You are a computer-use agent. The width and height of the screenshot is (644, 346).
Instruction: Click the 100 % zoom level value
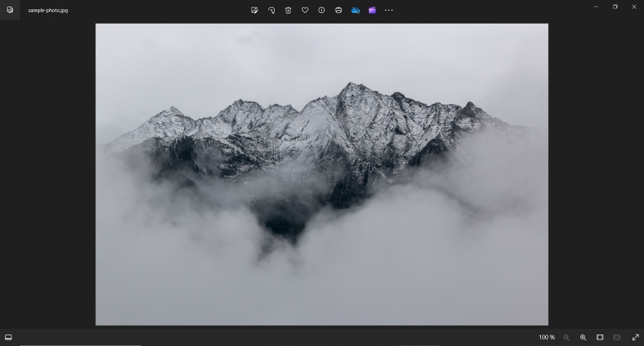pos(547,337)
